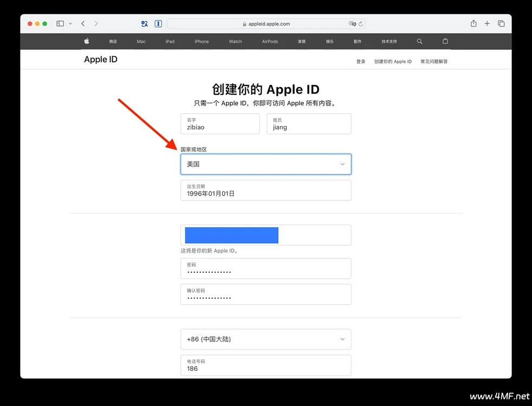Screen dimensions: 532x406
Task: Toggle the Safari sidebar icon
Action: [60, 24]
